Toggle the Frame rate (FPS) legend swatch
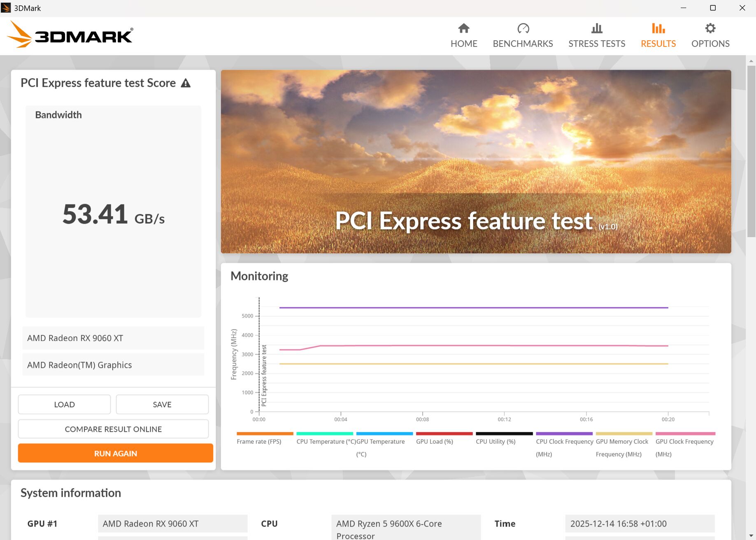Screen dimensions: 756x540 265,433
